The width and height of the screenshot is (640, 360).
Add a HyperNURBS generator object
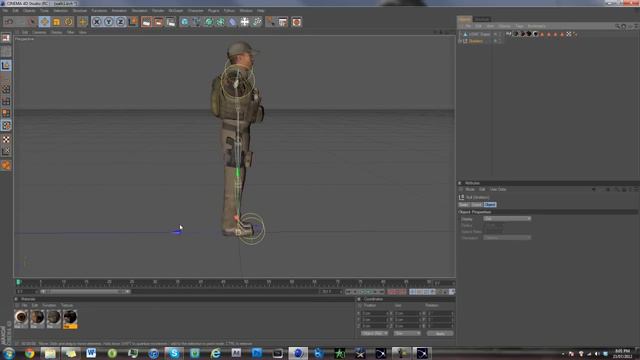point(209,22)
